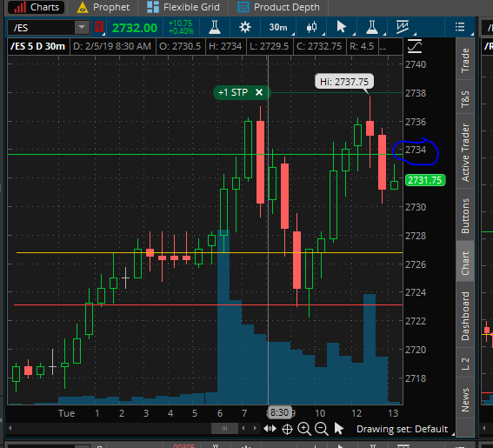Open the Dashboard side tab
The height and width of the screenshot is (448, 493).
pos(465,316)
